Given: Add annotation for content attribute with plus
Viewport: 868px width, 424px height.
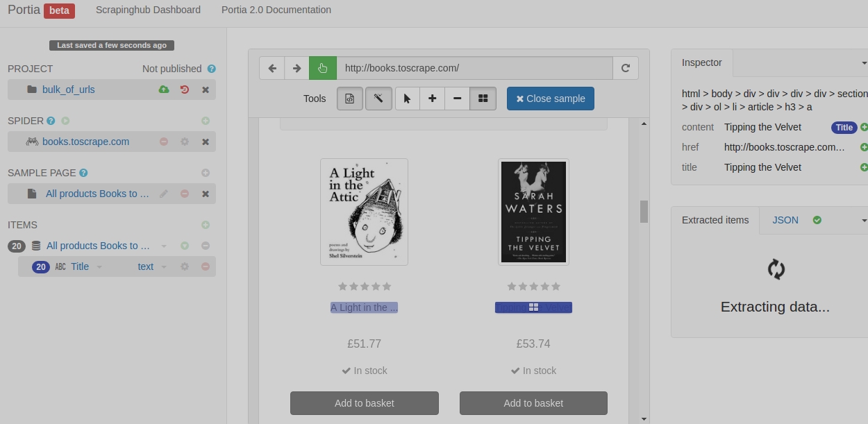Looking at the screenshot, I should tap(864, 128).
